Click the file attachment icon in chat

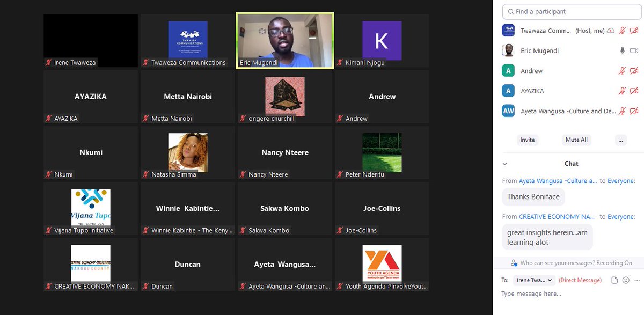(614, 280)
